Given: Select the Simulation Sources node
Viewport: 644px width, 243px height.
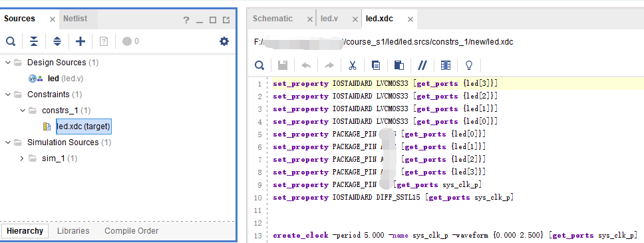Looking at the screenshot, I should tap(69, 142).
